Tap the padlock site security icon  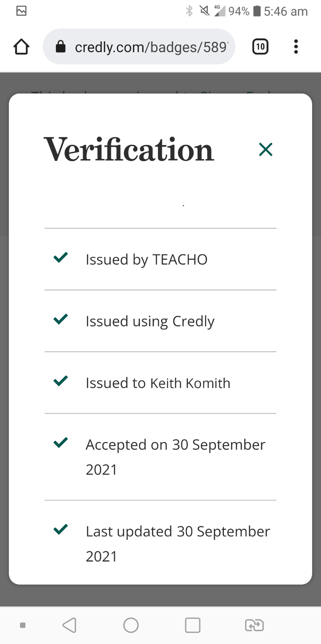click(61, 46)
